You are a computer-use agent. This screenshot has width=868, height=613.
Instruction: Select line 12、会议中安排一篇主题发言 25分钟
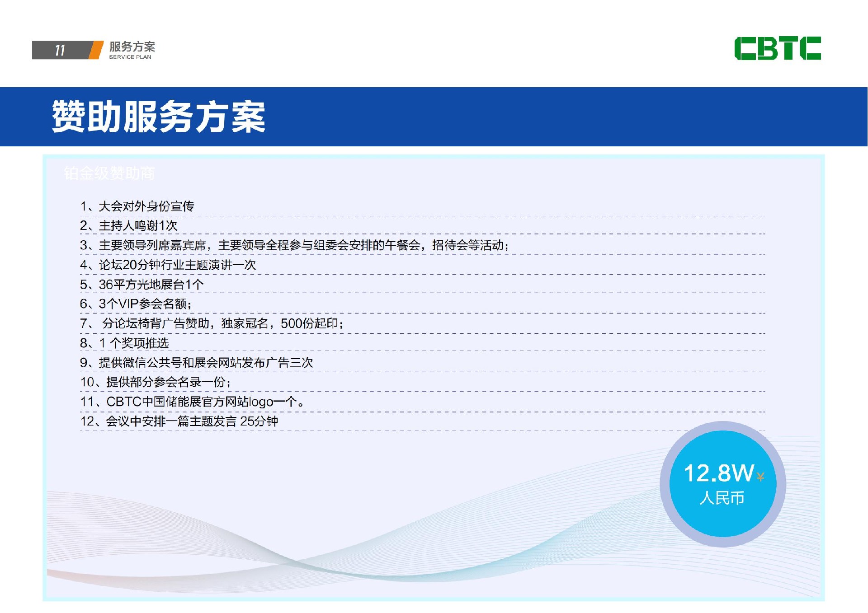coord(179,421)
